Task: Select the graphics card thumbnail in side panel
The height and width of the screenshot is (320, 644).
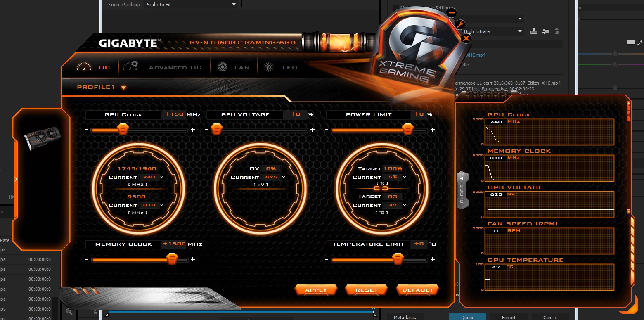Action: (x=42, y=138)
